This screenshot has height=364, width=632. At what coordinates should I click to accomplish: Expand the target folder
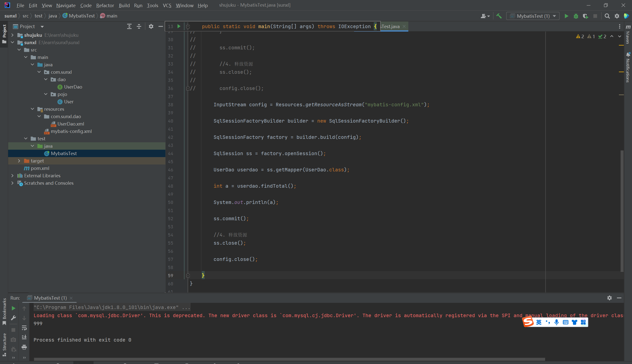(x=19, y=161)
